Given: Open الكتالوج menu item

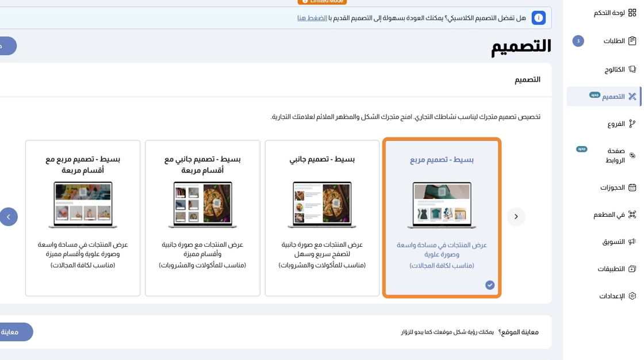Looking at the screenshot, I should click(615, 70).
